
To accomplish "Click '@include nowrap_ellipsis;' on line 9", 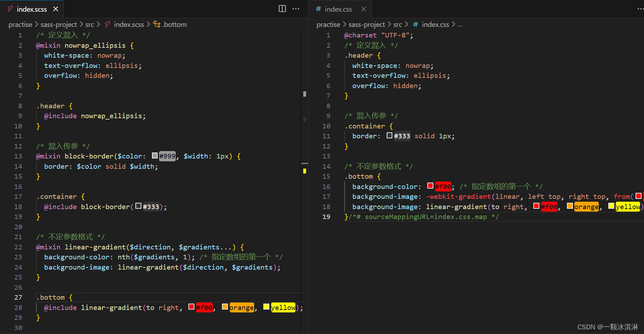I will click(x=95, y=116).
